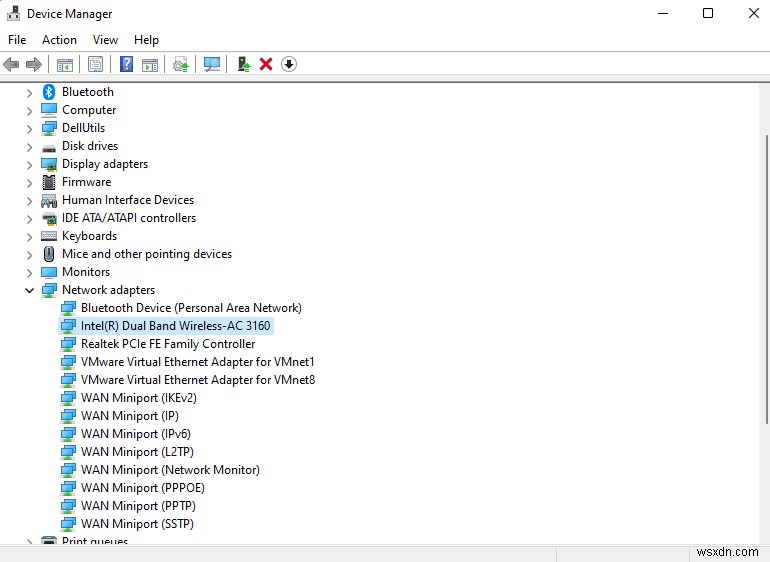Click the Firmware chip icon
The height and width of the screenshot is (562, 770).
tap(49, 182)
